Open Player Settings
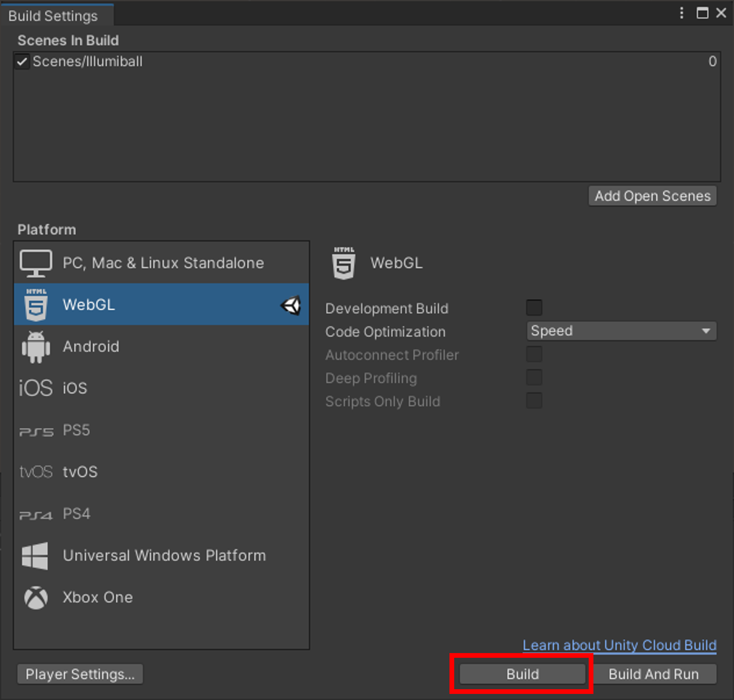Screen dimensions: 734x700 pyautogui.click(x=80, y=674)
